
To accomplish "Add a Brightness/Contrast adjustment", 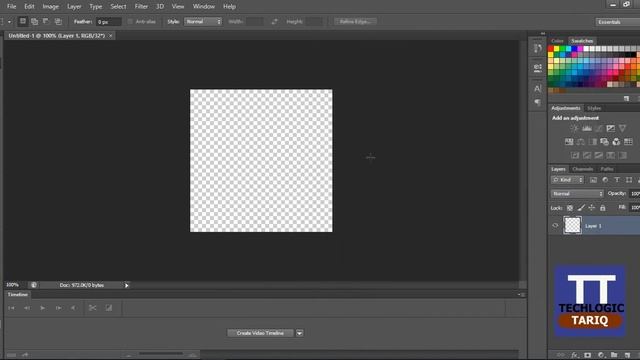I will point(574,129).
